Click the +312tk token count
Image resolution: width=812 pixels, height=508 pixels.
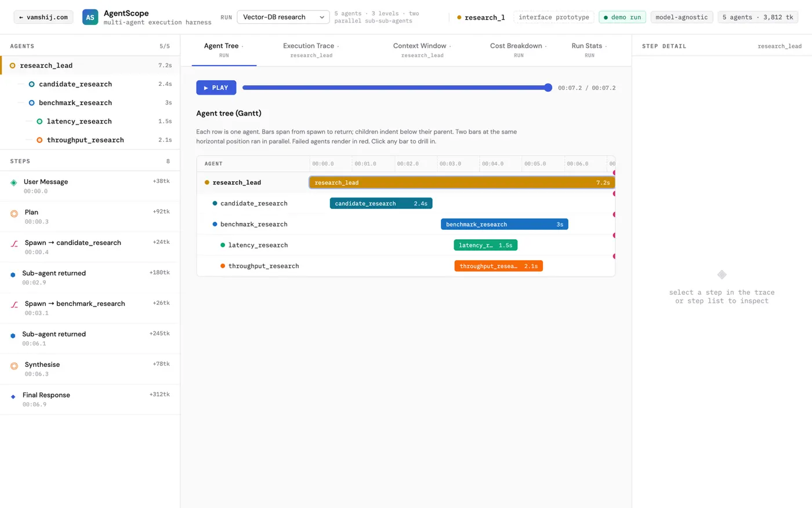[159, 394]
